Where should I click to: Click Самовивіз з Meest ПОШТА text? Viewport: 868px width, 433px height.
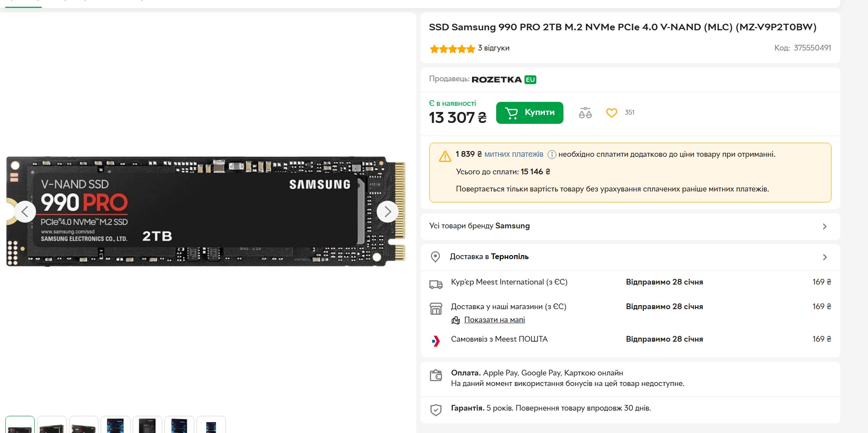pos(499,339)
